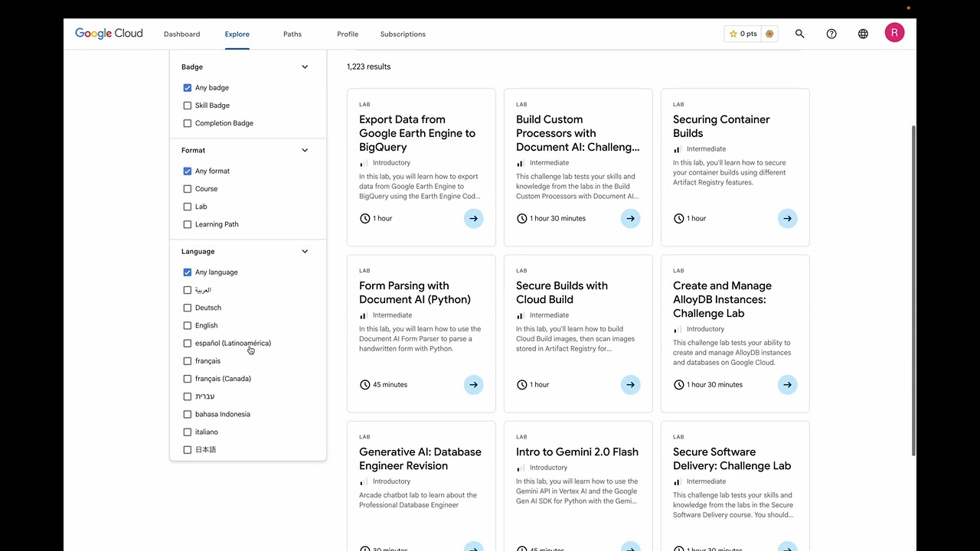
Task: Click clock icon on Export Data card
Action: pos(364,218)
